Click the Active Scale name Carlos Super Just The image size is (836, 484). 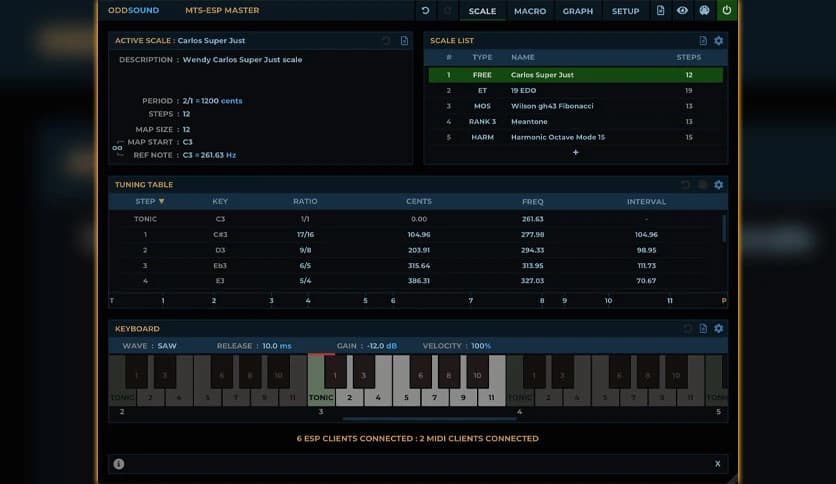click(211, 41)
